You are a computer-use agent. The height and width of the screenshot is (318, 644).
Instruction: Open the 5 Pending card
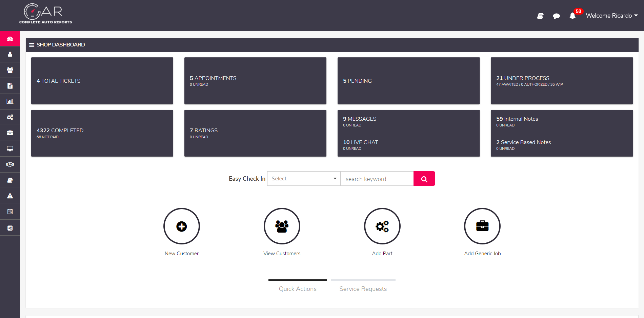408,81
